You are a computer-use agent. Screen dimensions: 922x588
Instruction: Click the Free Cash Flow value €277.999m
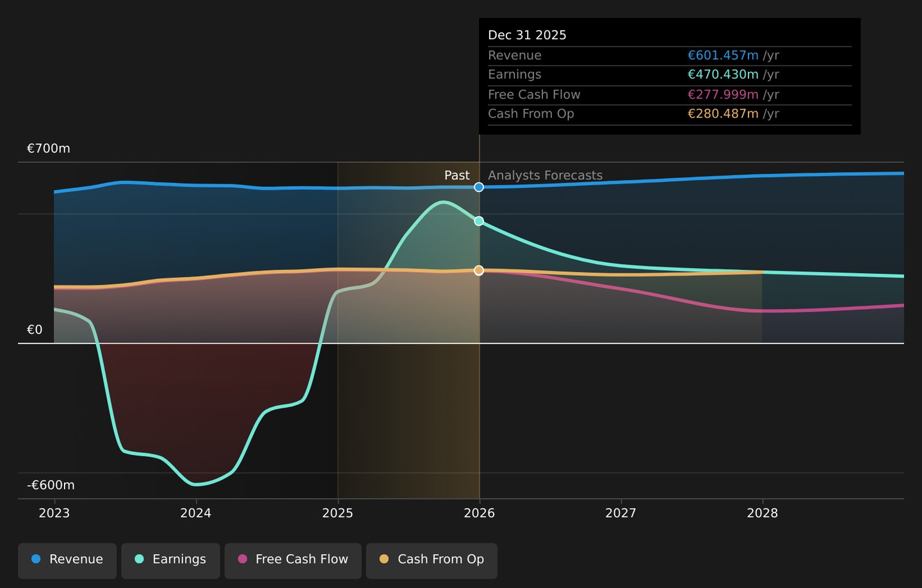pyautogui.click(x=723, y=95)
